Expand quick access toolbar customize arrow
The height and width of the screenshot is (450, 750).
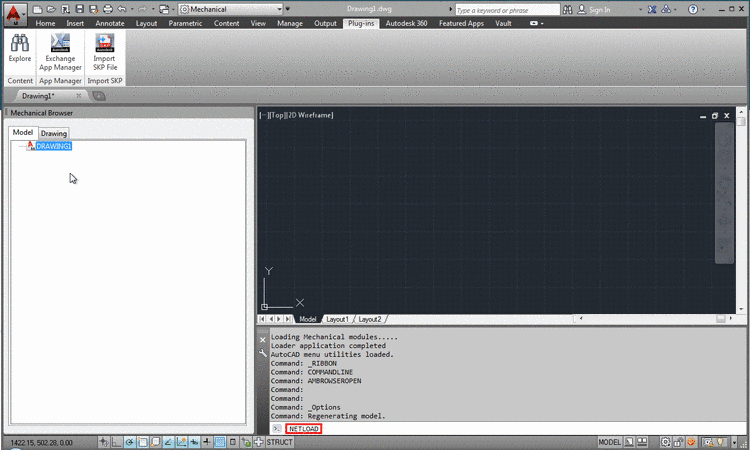(287, 9)
